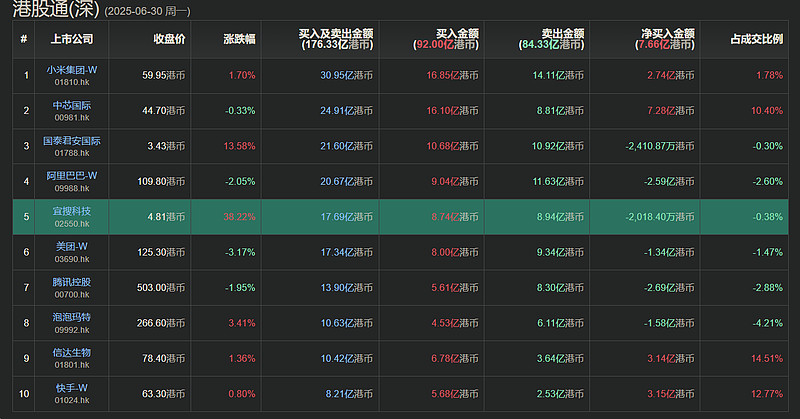This screenshot has width=800, height=419.
Task: Click the 占成交比例 column header
Action: point(757,39)
